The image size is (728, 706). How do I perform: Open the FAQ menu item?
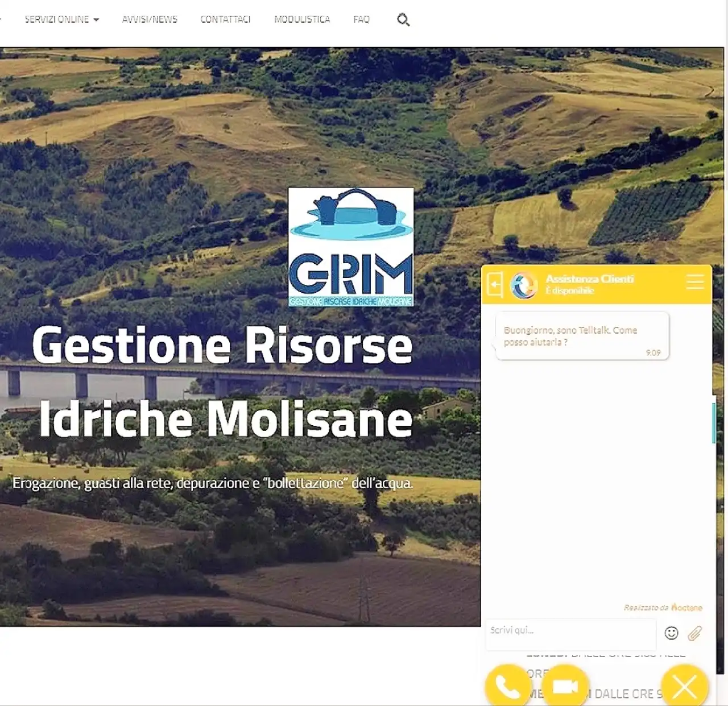(361, 19)
